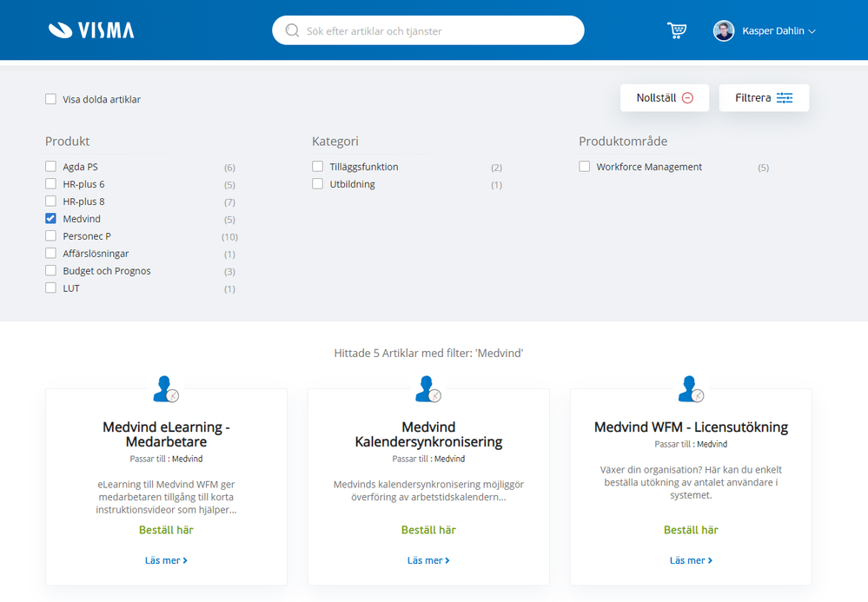Click Kasper Dahlin's profile avatar
The image size is (868, 602).
pos(724,31)
